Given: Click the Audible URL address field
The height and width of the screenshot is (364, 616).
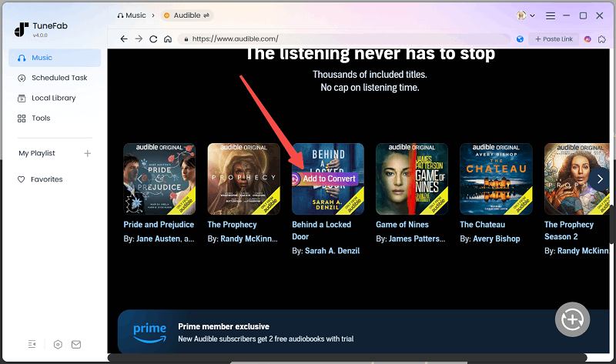Looking at the screenshot, I should click(346, 38).
